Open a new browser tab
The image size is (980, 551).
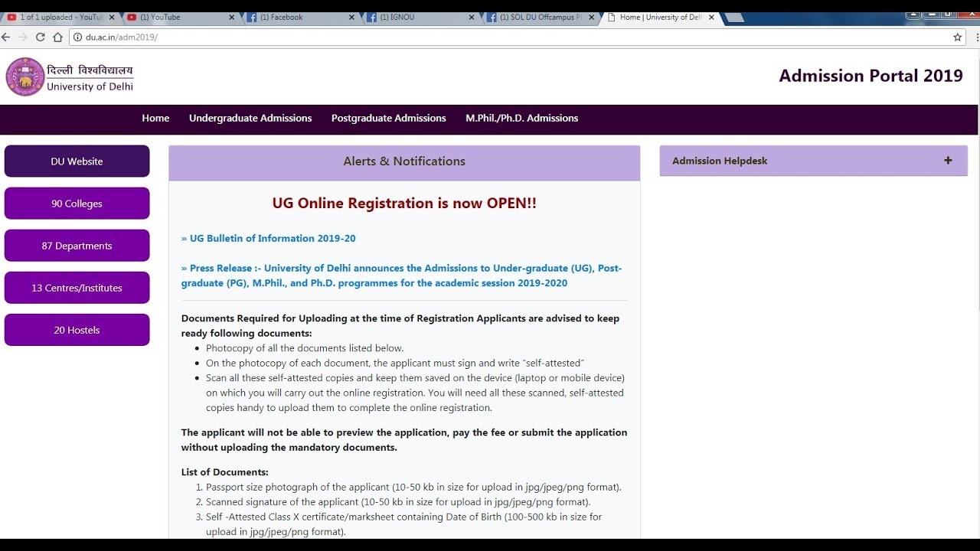click(733, 17)
